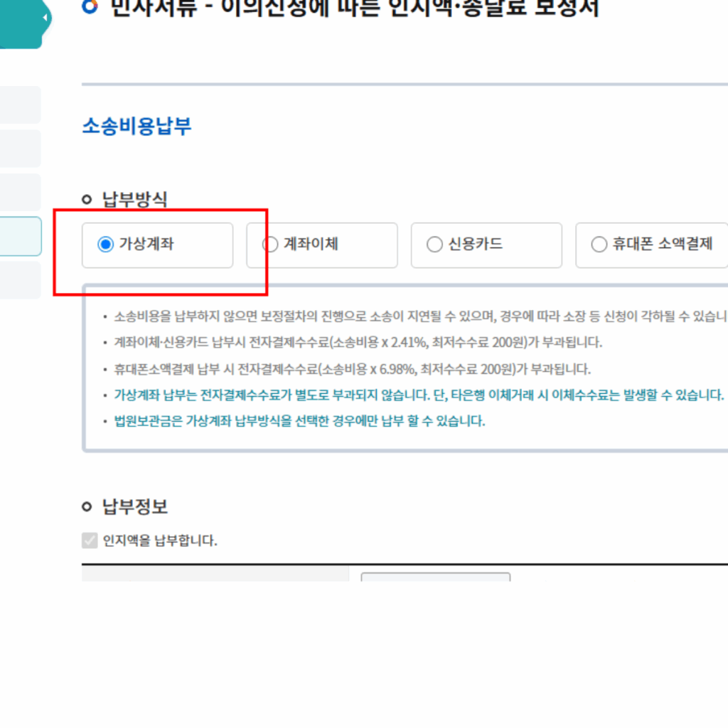
Task: Click the teal note about 타은행 이체거래 fees
Action: (x=419, y=395)
